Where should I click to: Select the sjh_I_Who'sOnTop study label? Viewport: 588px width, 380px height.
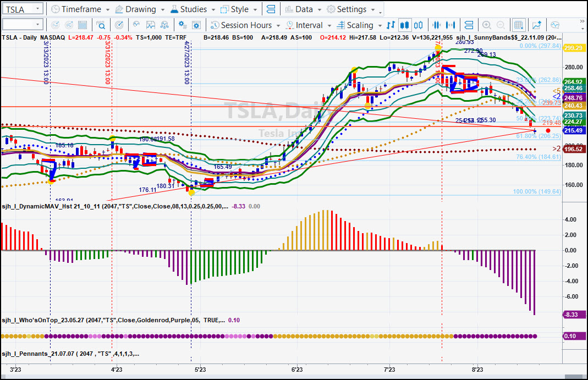click(113, 321)
